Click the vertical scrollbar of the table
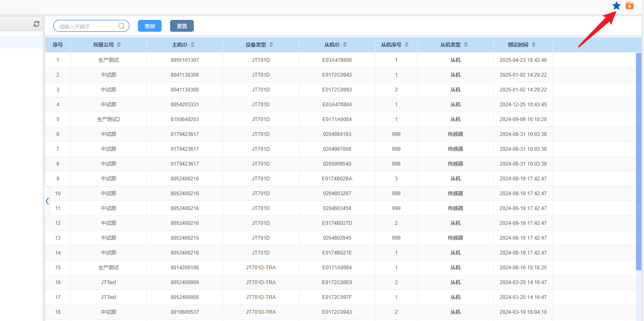 [638, 161]
